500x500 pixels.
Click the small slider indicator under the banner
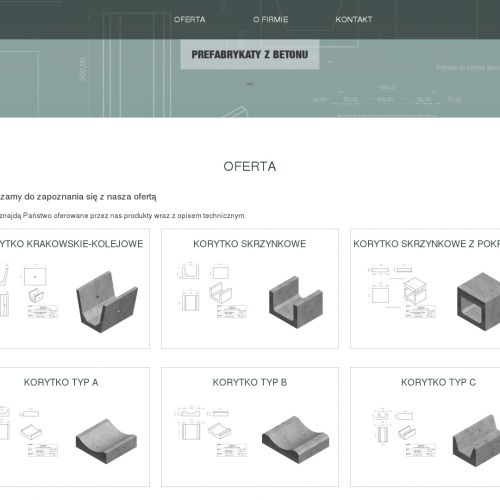point(250,84)
